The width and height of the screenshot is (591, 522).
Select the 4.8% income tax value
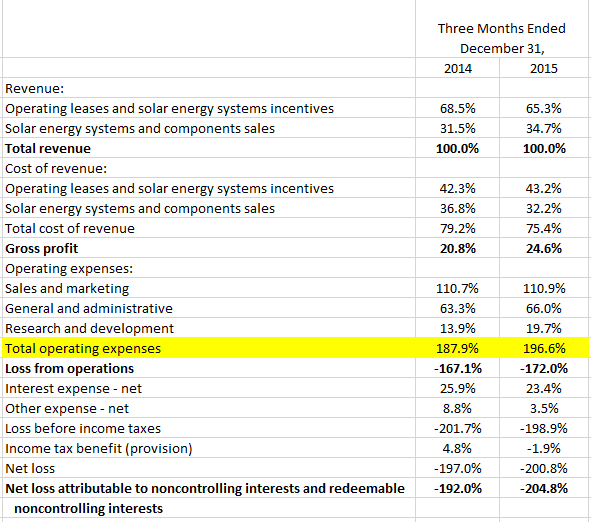pyautogui.click(x=458, y=448)
